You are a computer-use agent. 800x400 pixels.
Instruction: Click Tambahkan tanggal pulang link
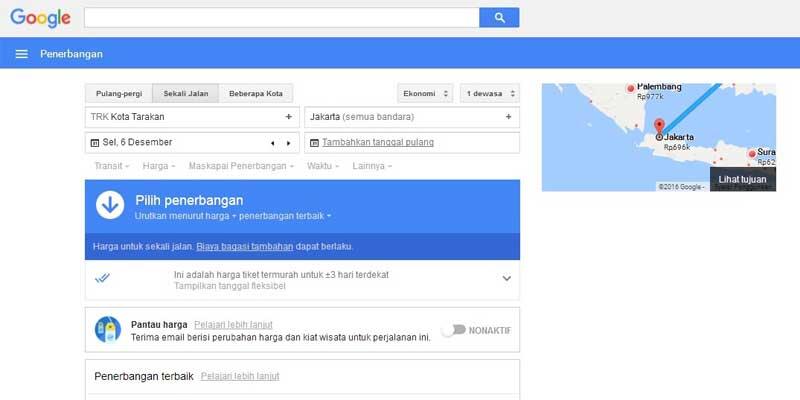[378, 142]
